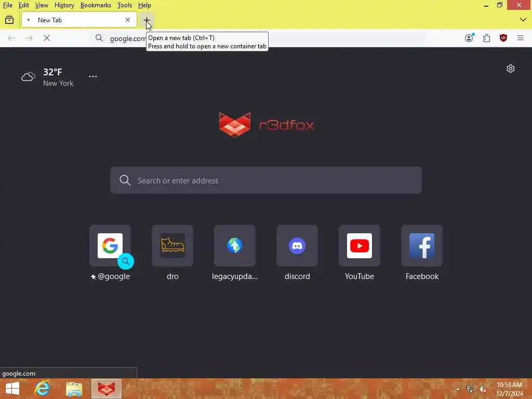The width and height of the screenshot is (532, 399).
Task: Minimize the browser window
Action: [x=486, y=5]
